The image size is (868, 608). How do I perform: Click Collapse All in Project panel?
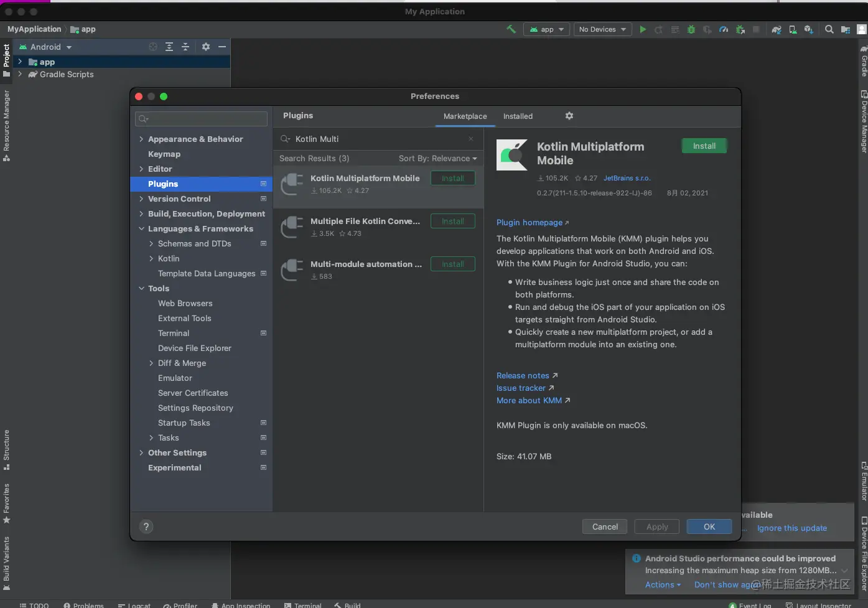(x=185, y=47)
